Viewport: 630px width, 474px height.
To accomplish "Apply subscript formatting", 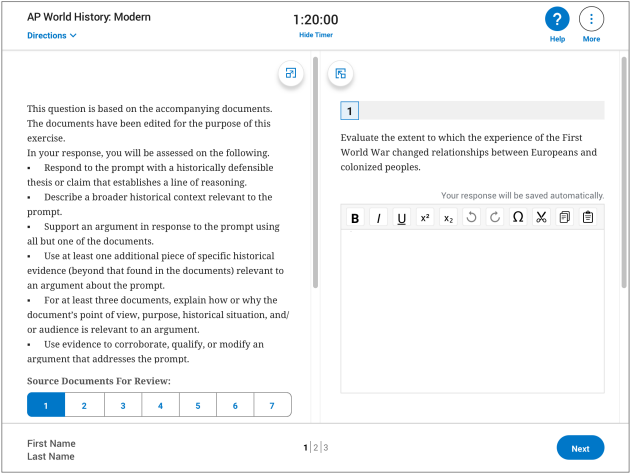I will point(448,218).
